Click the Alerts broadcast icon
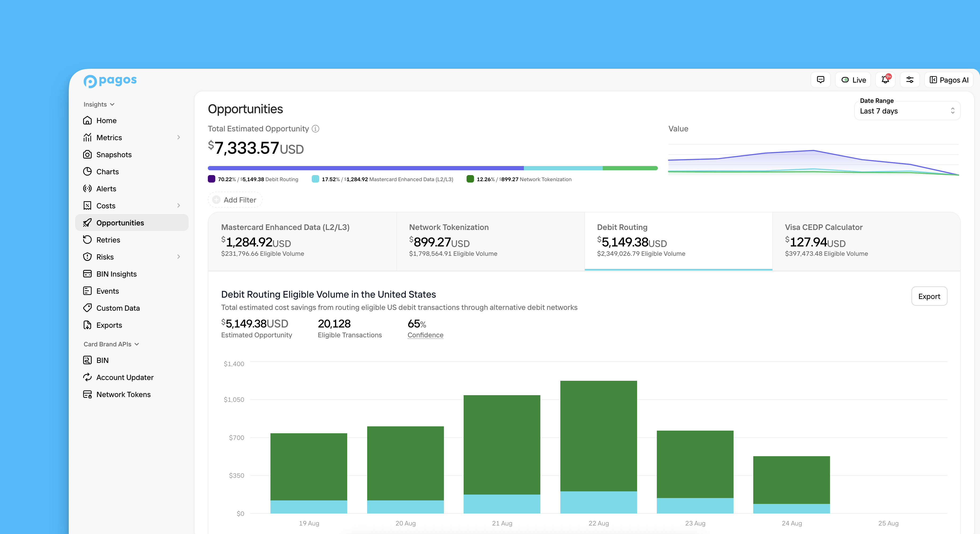 click(x=87, y=189)
